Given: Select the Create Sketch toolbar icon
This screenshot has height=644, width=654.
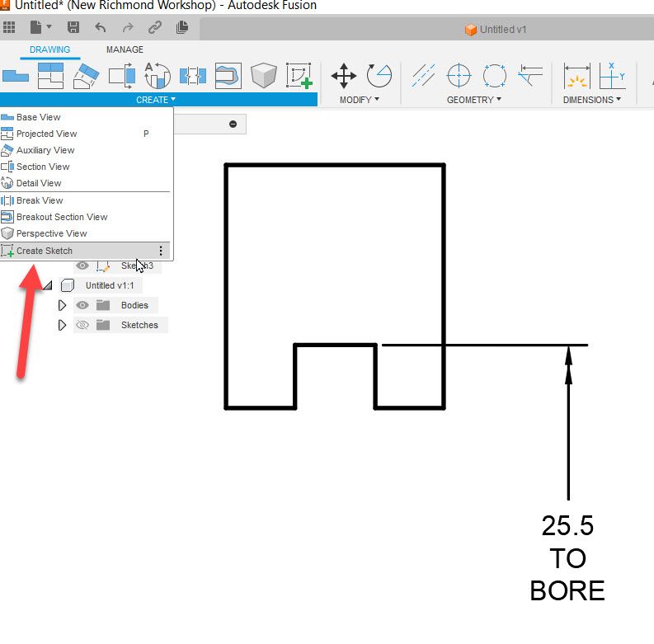Looking at the screenshot, I should [299, 76].
